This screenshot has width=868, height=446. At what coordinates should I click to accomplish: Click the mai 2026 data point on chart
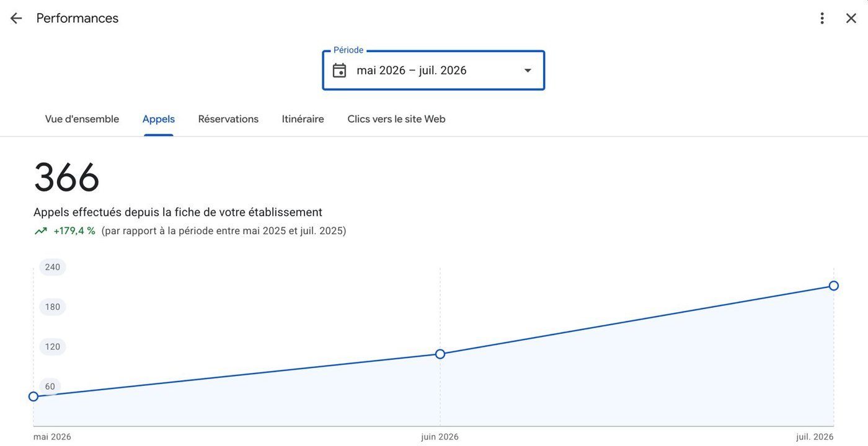pos(33,396)
